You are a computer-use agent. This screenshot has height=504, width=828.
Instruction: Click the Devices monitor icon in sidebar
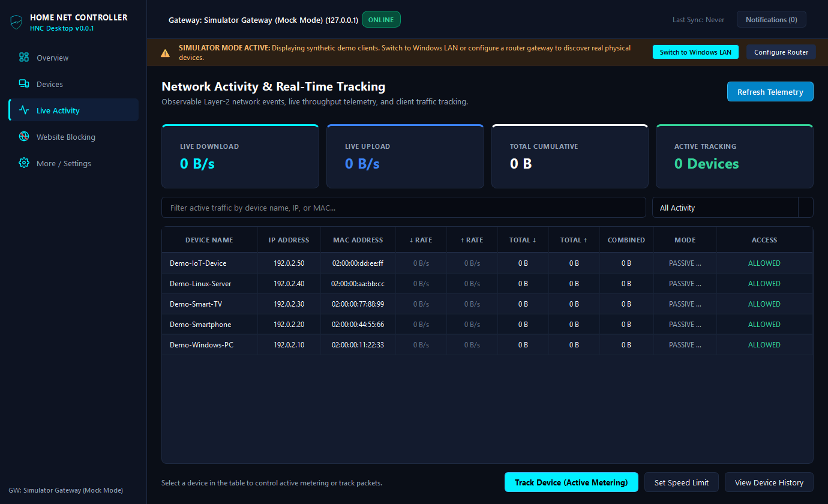click(x=24, y=84)
